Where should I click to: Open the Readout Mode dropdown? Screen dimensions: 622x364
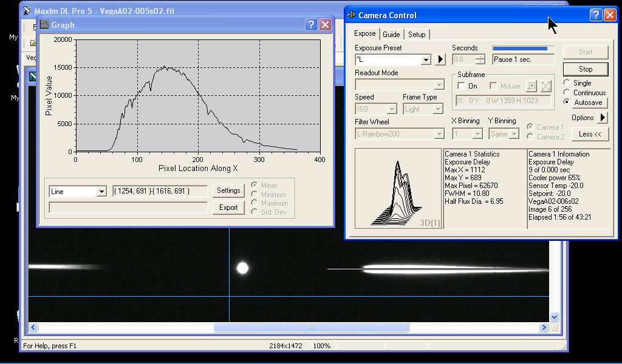point(439,85)
